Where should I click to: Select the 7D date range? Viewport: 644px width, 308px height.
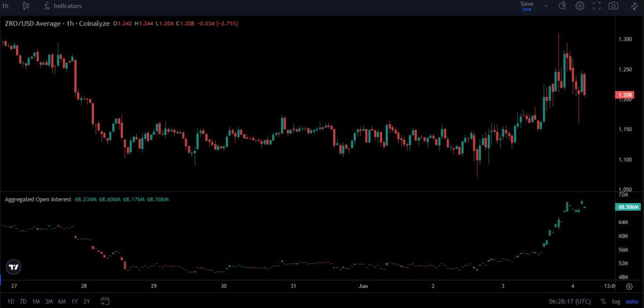point(23,301)
